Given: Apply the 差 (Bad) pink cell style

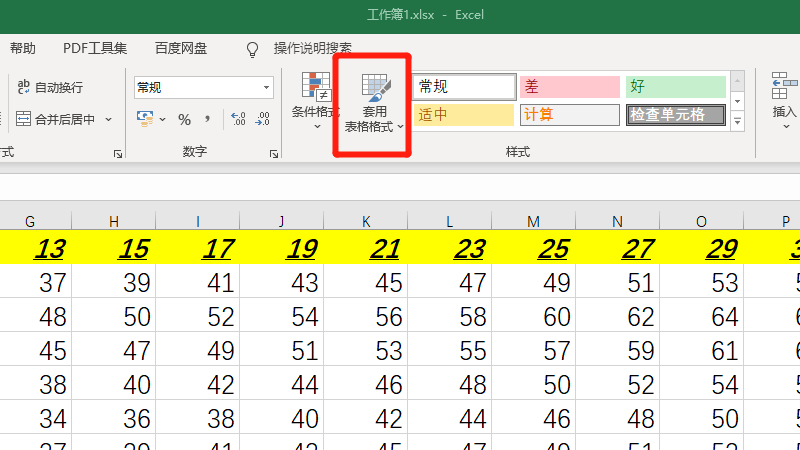Looking at the screenshot, I should (568, 87).
